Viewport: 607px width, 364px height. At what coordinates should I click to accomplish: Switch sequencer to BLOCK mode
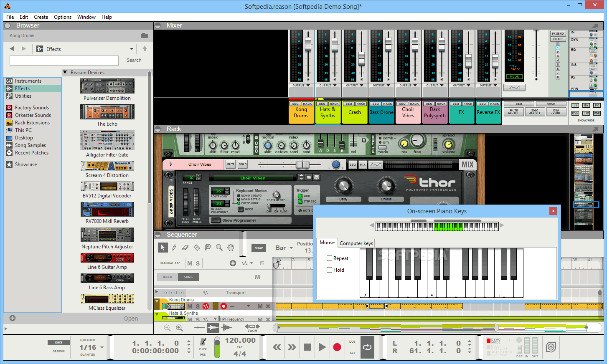coord(168,277)
